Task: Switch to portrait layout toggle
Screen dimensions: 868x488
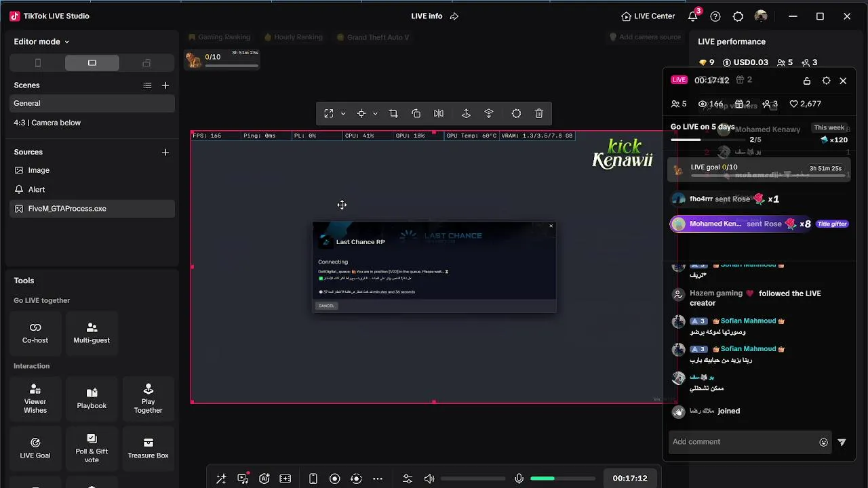Action: pyautogui.click(x=38, y=63)
